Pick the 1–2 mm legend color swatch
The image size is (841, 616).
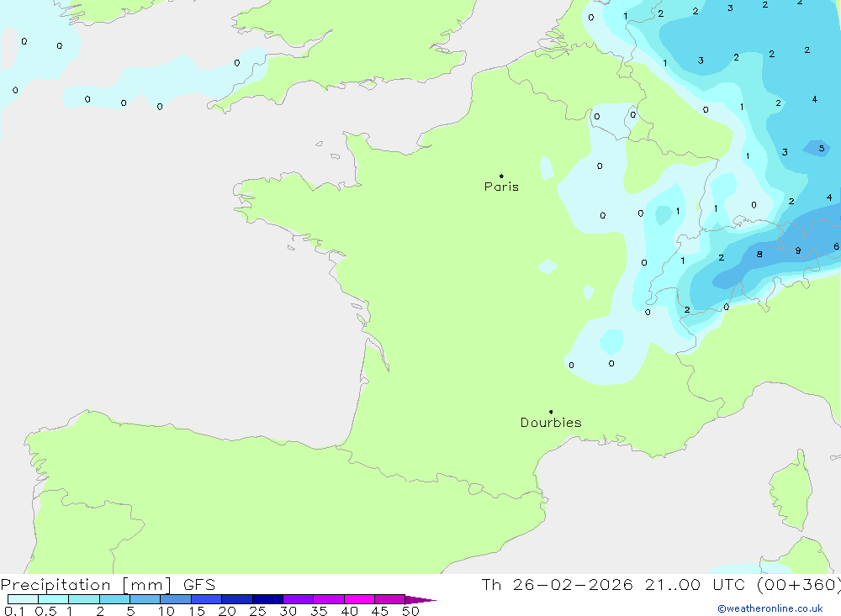pos(84,599)
